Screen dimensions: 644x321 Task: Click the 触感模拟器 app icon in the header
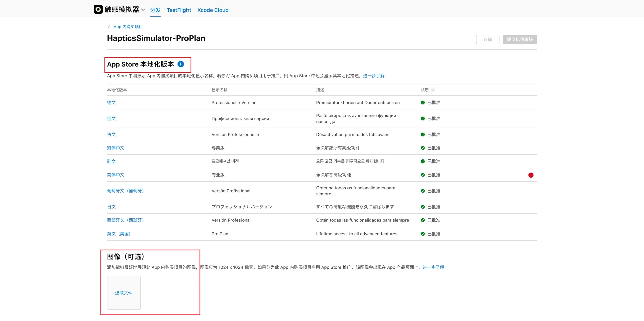(98, 9)
